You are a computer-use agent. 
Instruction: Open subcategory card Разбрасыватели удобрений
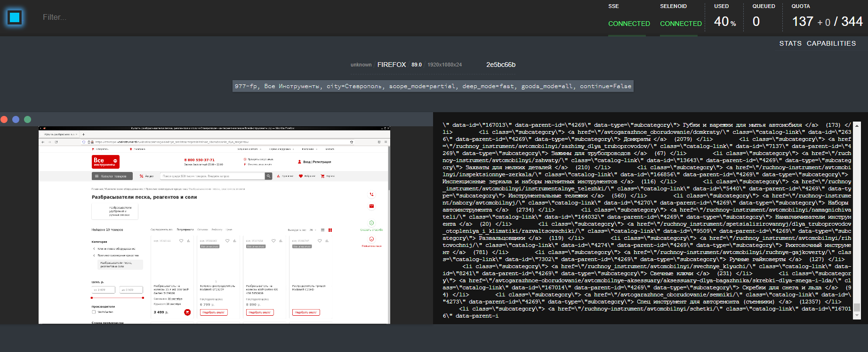pos(115,211)
